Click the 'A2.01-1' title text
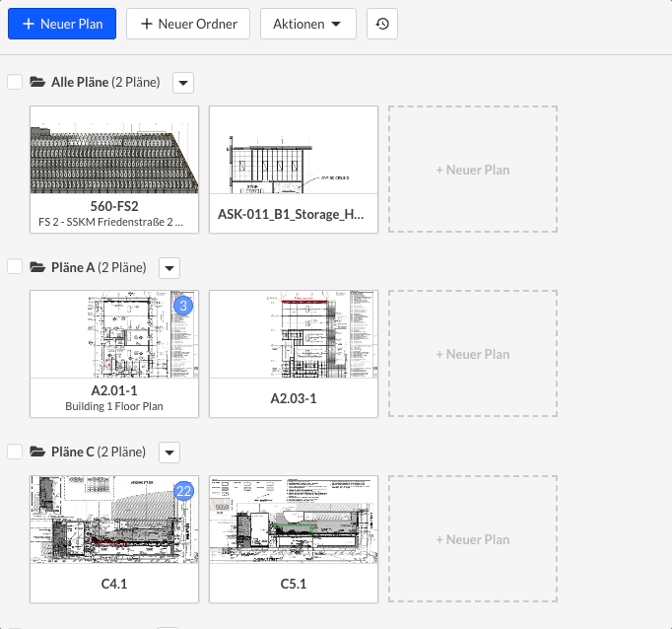This screenshot has width=672, height=629. tap(114, 390)
